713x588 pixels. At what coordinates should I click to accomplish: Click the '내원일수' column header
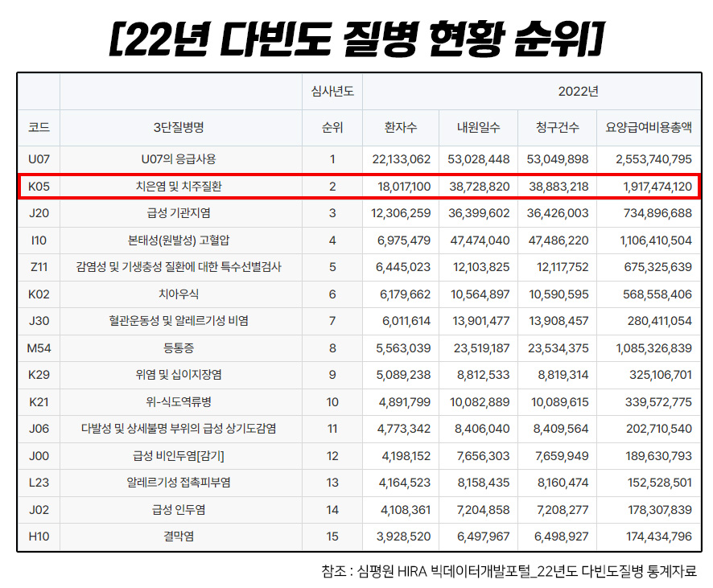(x=478, y=127)
